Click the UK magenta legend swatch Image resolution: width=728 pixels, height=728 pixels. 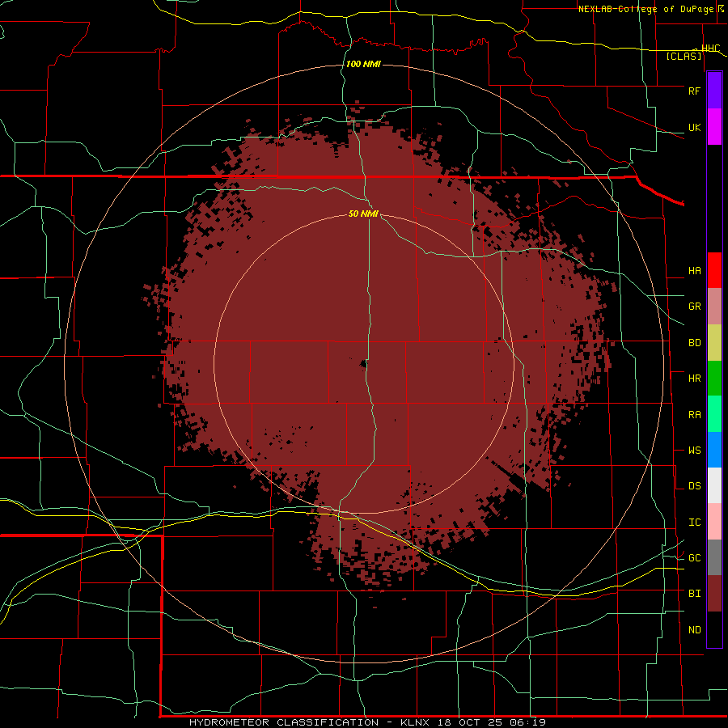[x=714, y=127]
